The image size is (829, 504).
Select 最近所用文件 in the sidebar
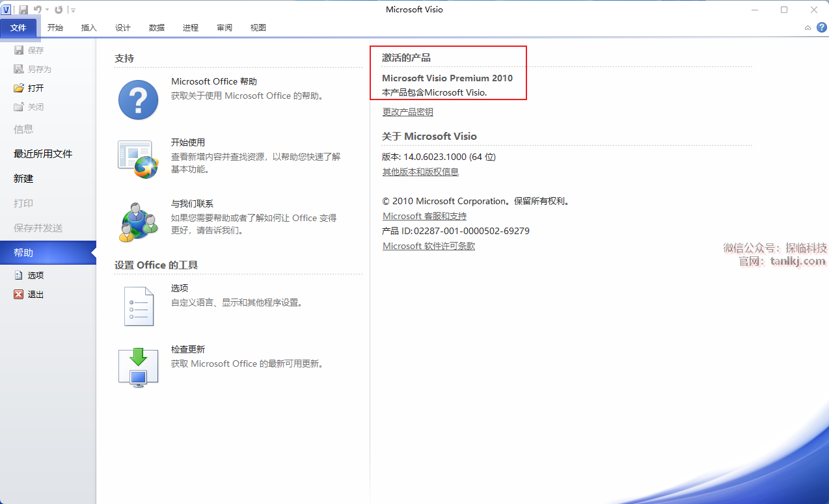pyautogui.click(x=43, y=154)
